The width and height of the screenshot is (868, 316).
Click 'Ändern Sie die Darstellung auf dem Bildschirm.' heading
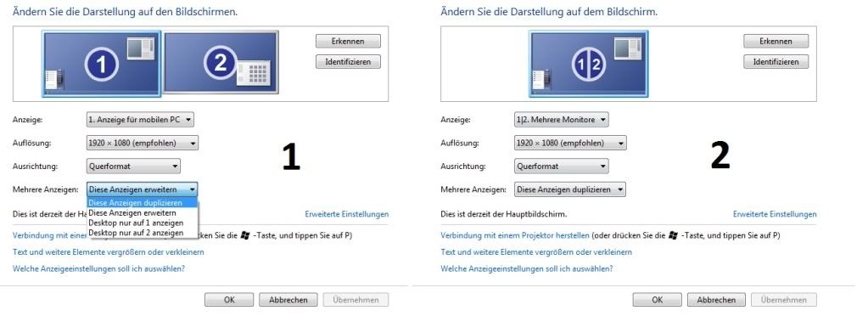[549, 11]
